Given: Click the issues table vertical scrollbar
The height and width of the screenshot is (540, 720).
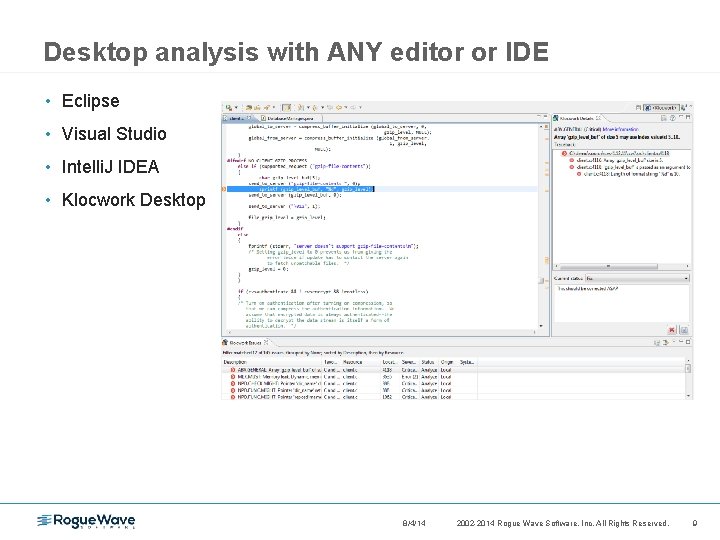Looking at the screenshot, I should click(x=688, y=369).
